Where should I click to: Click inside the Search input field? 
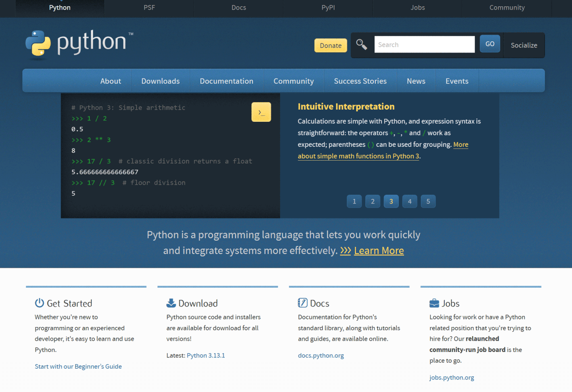(x=424, y=44)
